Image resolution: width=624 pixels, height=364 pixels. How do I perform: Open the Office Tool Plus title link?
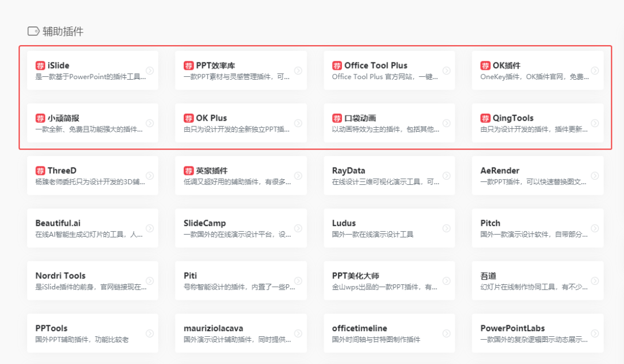(376, 66)
